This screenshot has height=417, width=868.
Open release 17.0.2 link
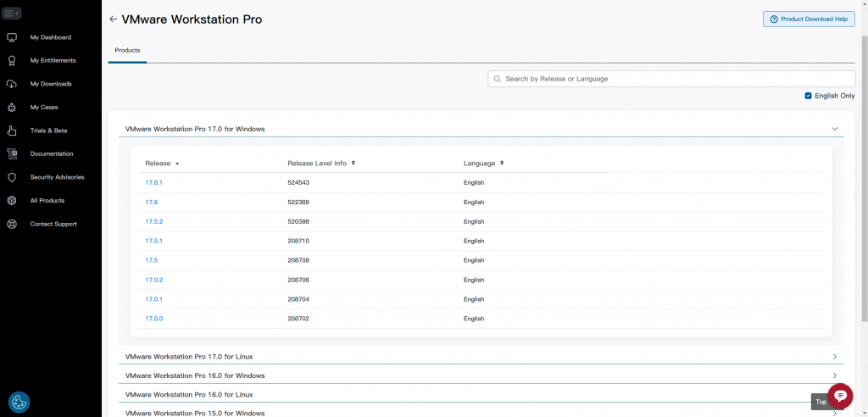[154, 281]
